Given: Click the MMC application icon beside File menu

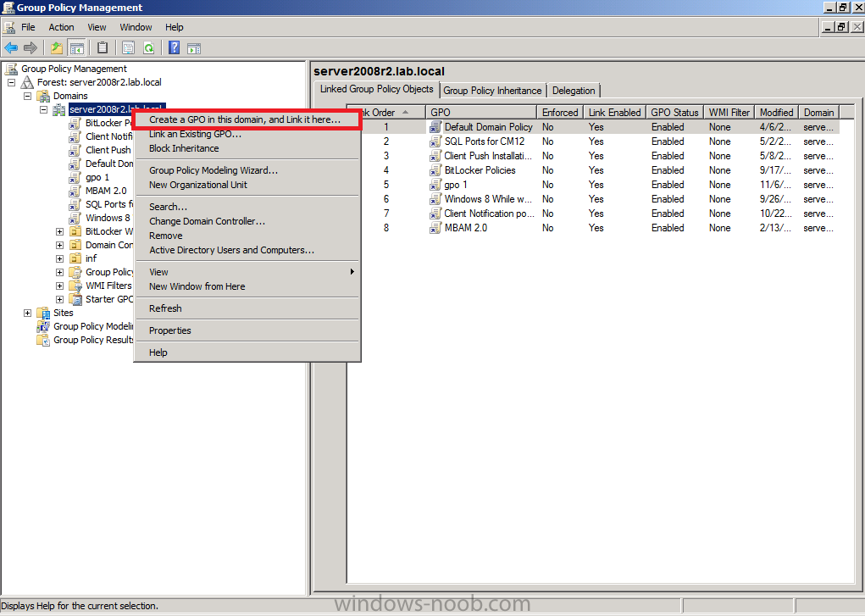Looking at the screenshot, I should pyautogui.click(x=8, y=27).
